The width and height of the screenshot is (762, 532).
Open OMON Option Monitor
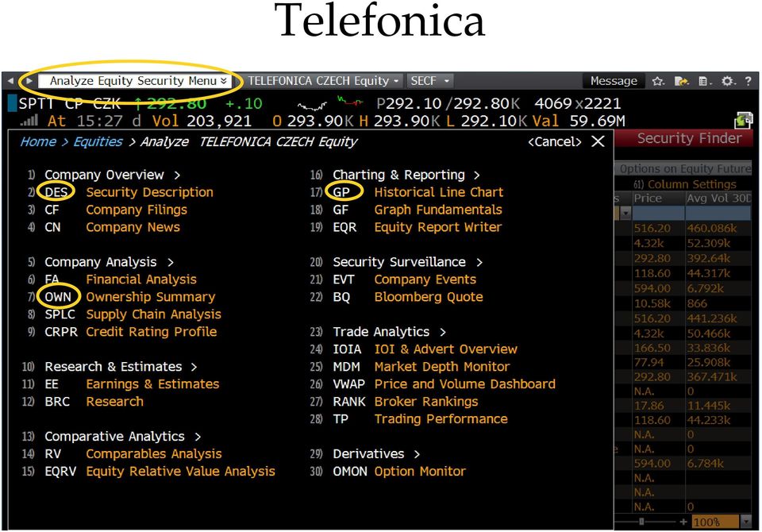[x=399, y=472]
